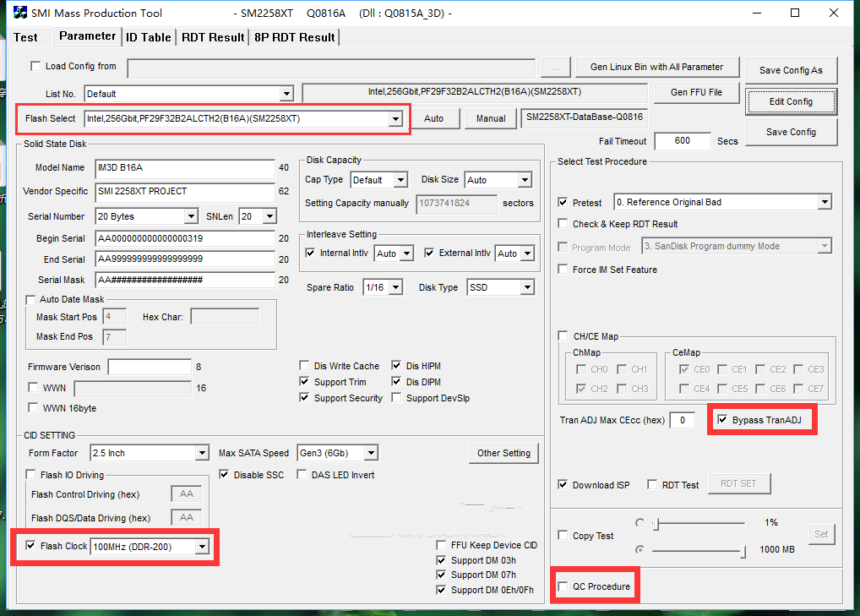Tick the WWN 16byte checkbox
Image resolution: width=860 pixels, height=616 pixels.
click(x=33, y=407)
